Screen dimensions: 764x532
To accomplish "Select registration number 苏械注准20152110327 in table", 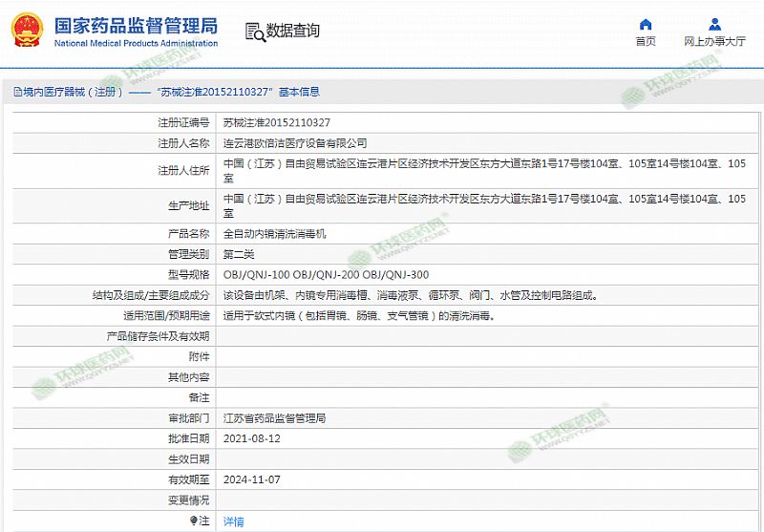I will 276,122.
